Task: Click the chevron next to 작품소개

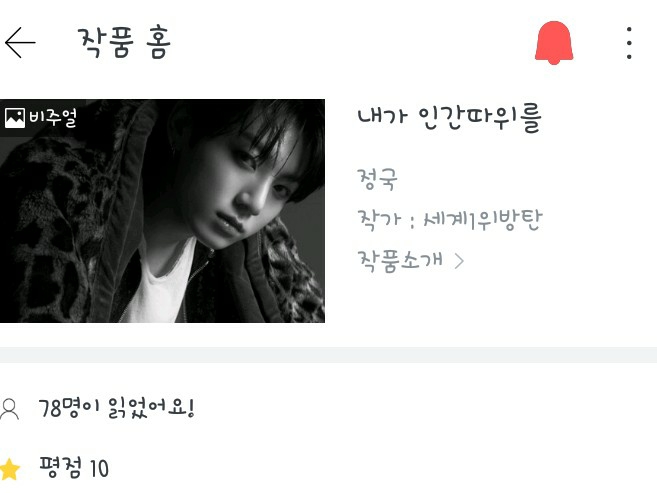Action: point(459,261)
